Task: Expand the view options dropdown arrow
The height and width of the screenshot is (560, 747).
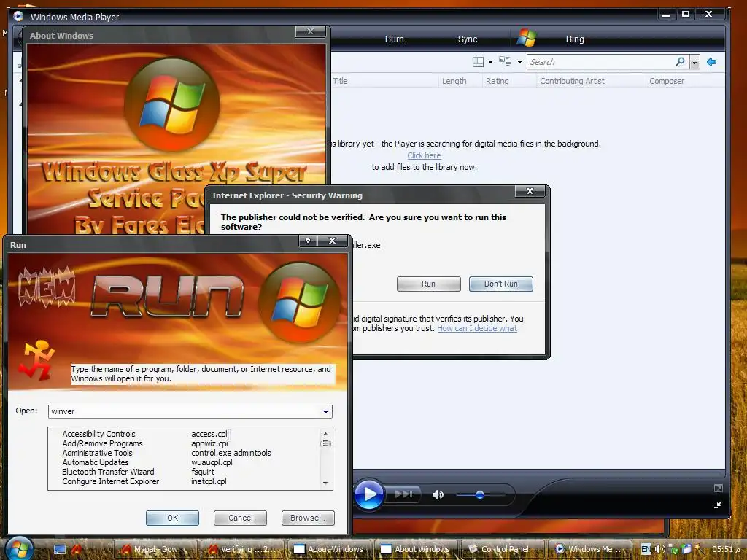Action: click(519, 63)
